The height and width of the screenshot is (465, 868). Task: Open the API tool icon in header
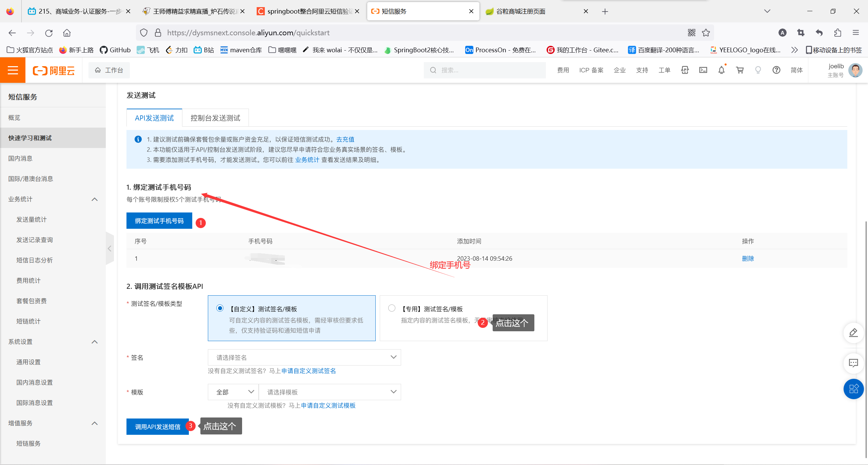point(685,70)
